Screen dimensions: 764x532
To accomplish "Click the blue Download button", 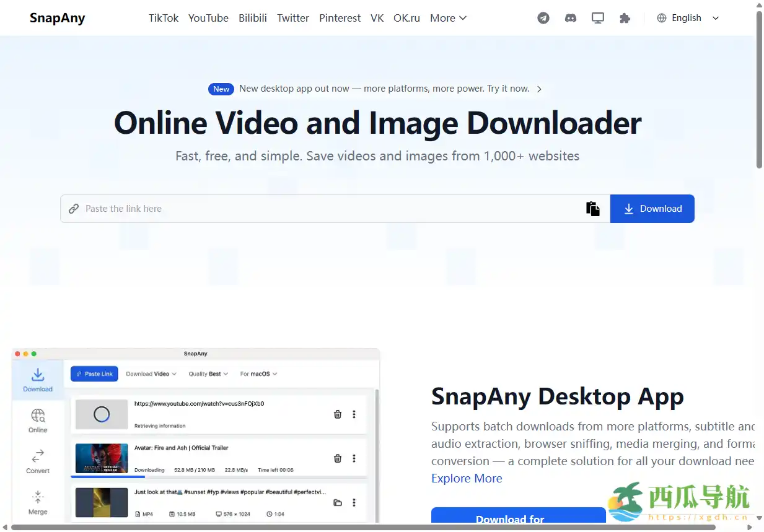I will pyautogui.click(x=652, y=209).
